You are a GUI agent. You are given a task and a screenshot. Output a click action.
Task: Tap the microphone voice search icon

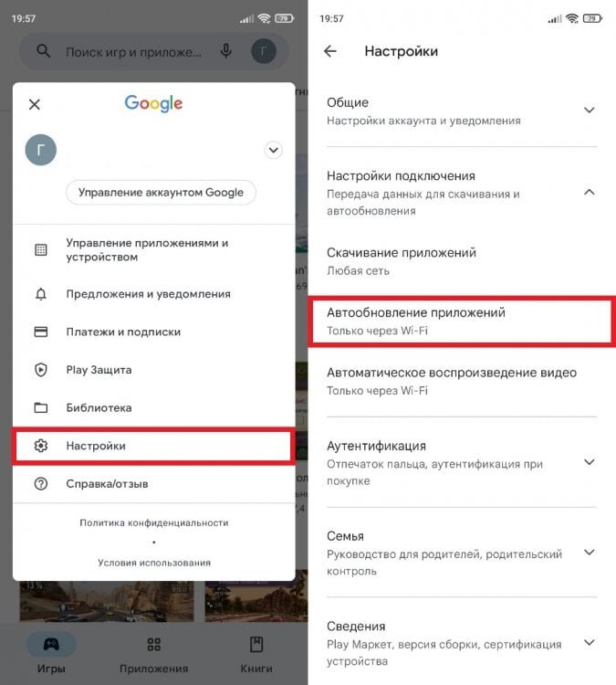225,51
